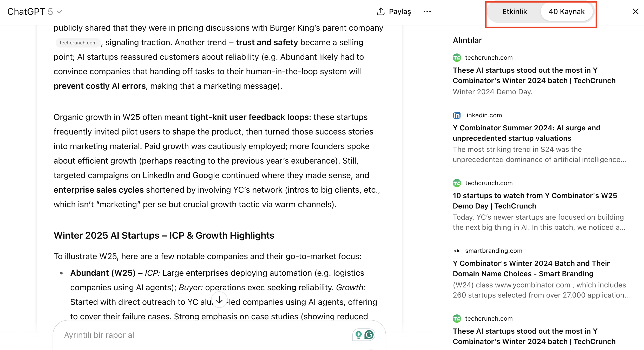Click the share upload icon

[x=380, y=11]
